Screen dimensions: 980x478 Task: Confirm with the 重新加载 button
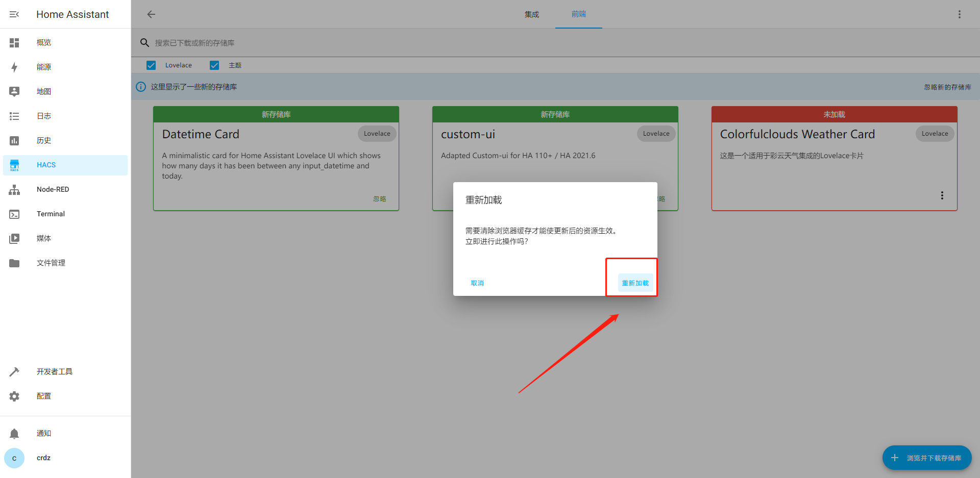[x=635, y=283]
